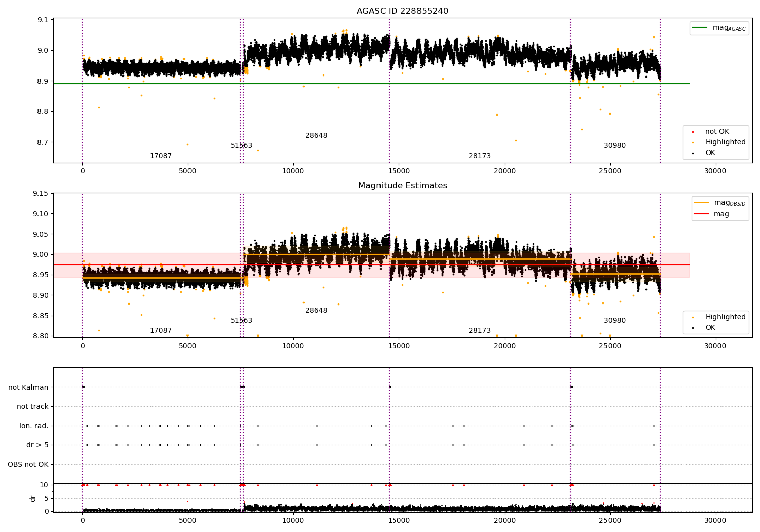Click the 8.9 y-axis tick in the top plot
The image size is (760, 532).
pos(43,81)
